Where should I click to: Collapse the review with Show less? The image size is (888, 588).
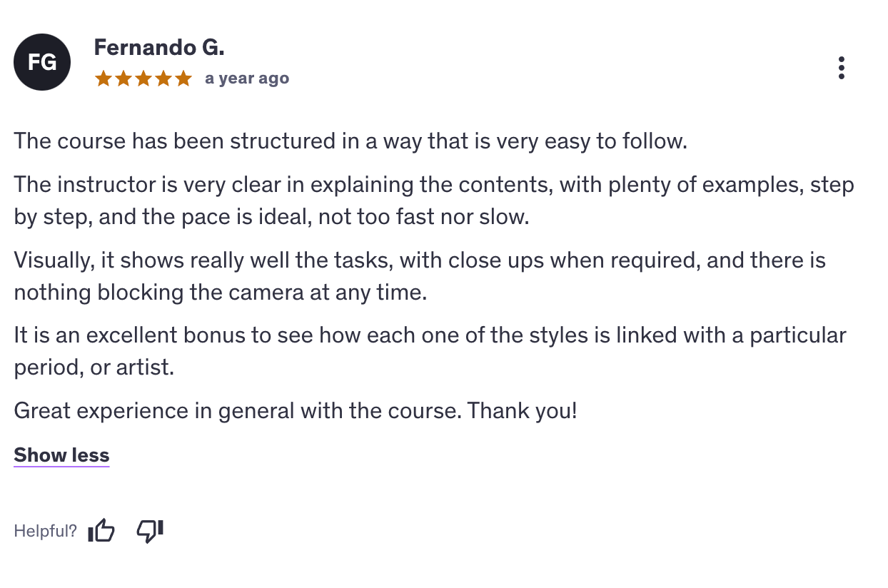click(x=61, y=455)
